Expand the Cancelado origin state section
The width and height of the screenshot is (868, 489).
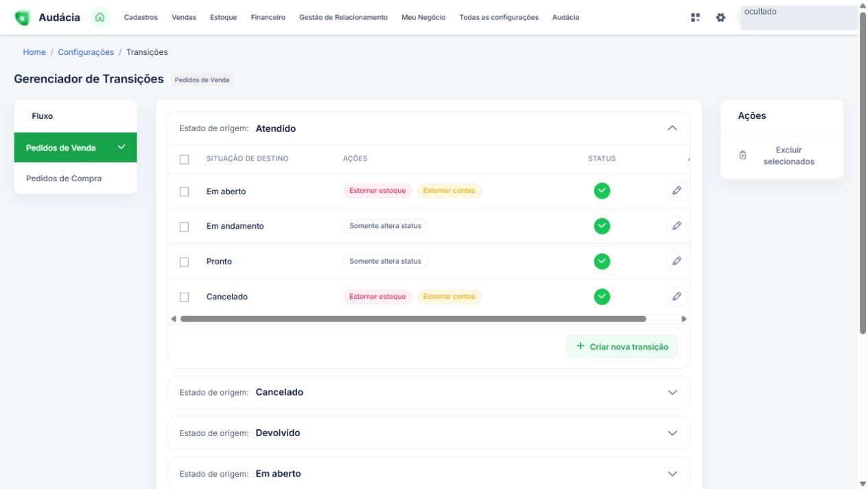click(672, 393)
